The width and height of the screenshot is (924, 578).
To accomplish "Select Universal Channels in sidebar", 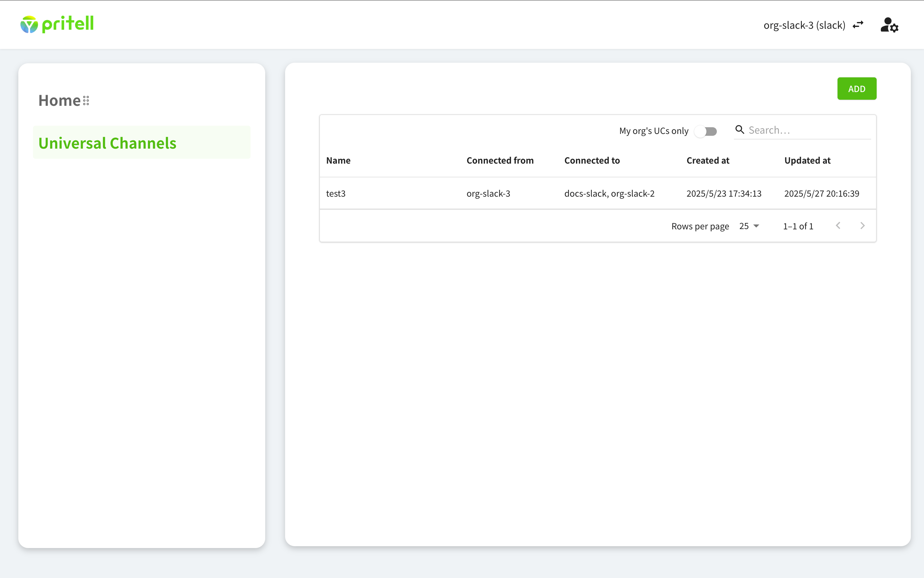I will tap(142, 143).
